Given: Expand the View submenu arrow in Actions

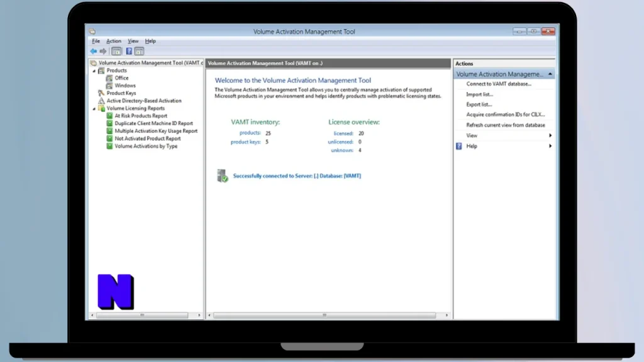Looking at the screenshot, I should [x=550, y=136].
